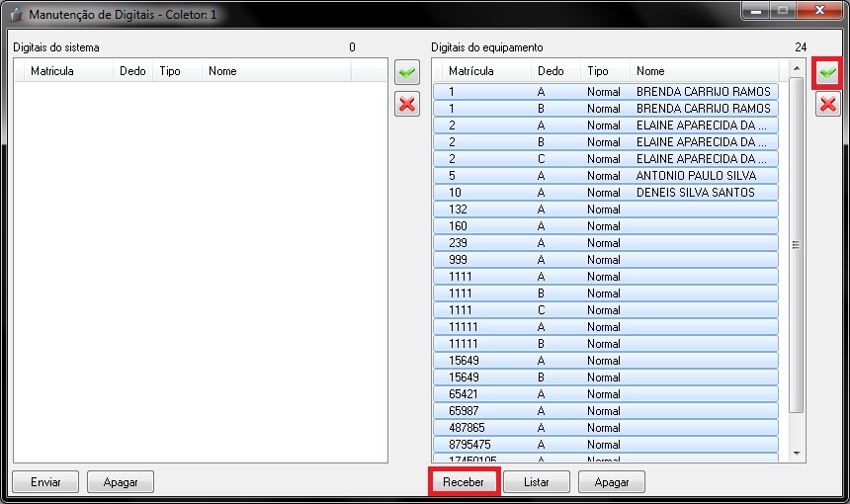
Task: Select first BRENDA CARRIJO RAMOS row
Action: point(605,92)
